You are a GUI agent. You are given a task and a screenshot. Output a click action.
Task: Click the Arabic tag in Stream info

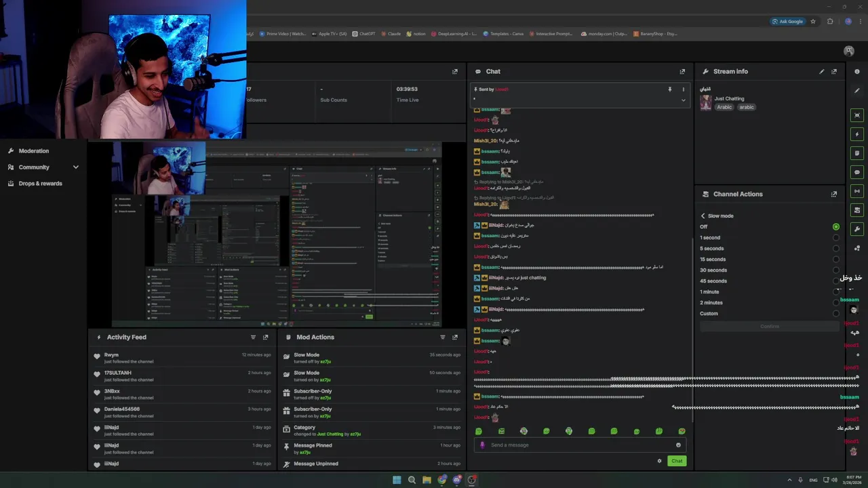724,107
